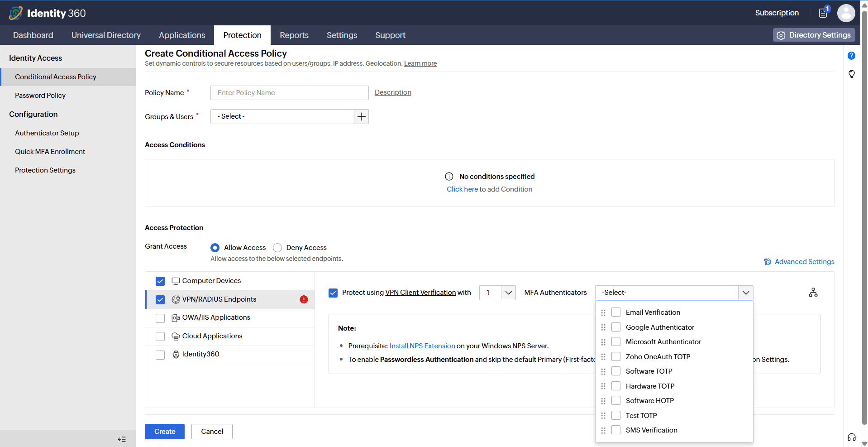Click the red error icon on VPN/RADIUS Endpoints
Image resolution: width=868 pixels, height=447 pixels.
point(304,299)
